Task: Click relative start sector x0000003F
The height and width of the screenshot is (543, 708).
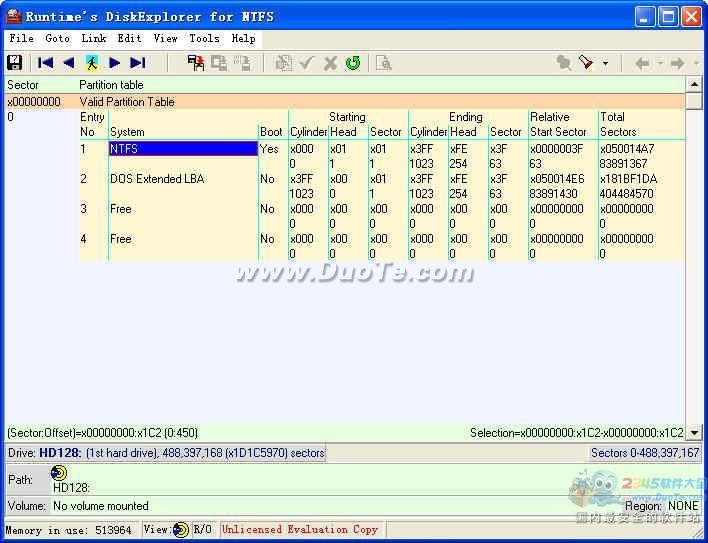Action: [556, 149]
